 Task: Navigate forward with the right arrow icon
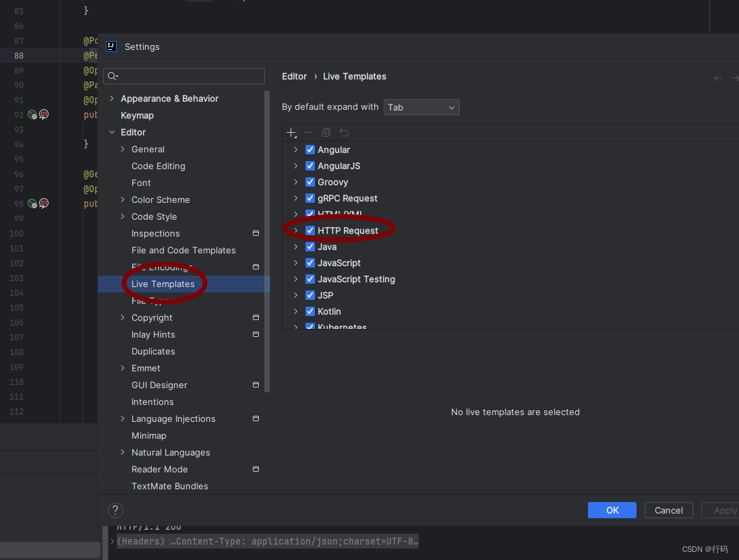click(734, 77)
